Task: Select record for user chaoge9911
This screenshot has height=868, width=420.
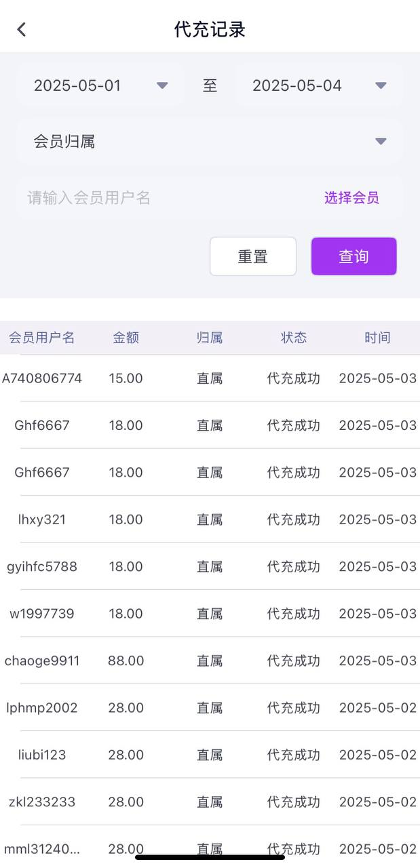Action: [x=42, y=660]
